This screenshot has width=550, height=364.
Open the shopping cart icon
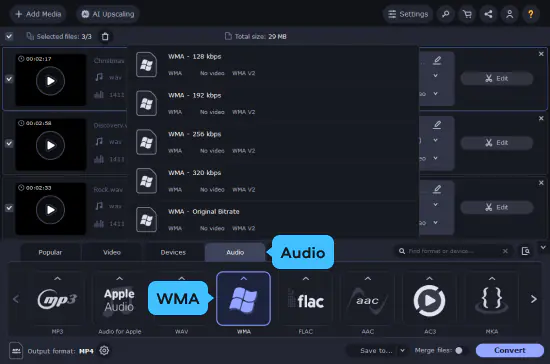pyautogui.click(x=467, y=14)
